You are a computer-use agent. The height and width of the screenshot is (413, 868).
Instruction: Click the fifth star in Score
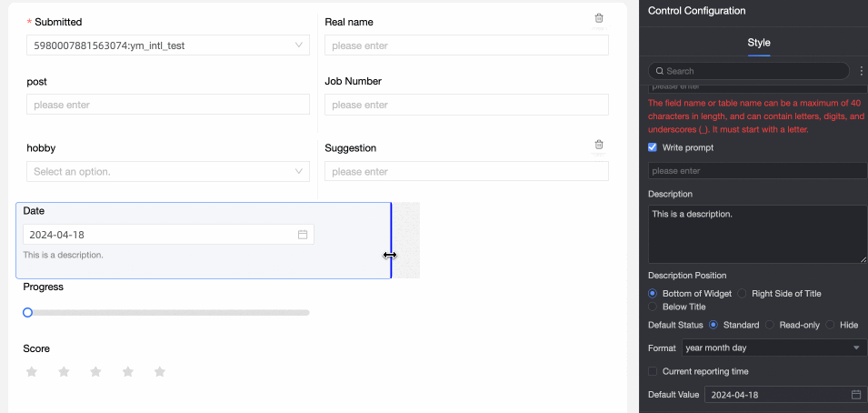pyautogui.click(x=160, y=372)
